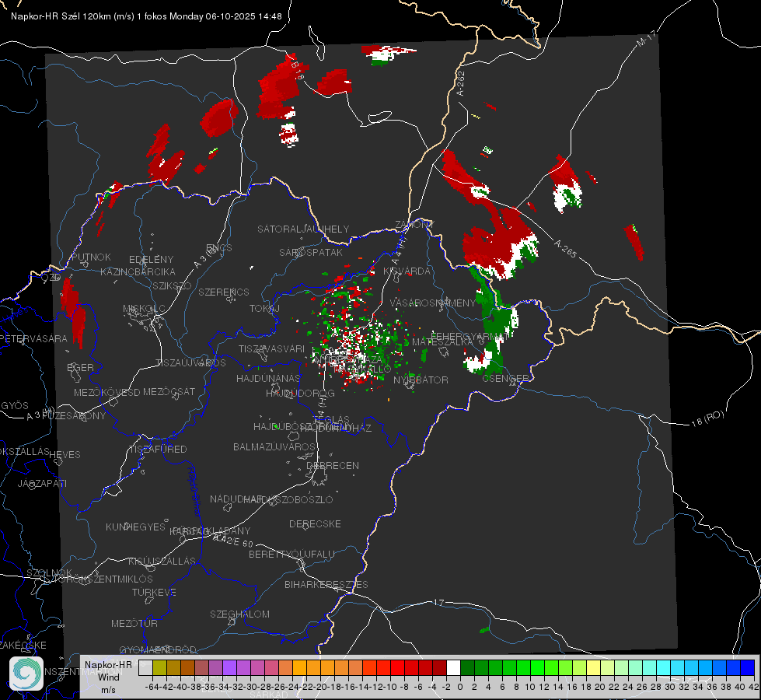The width and height of the screenshot is (761, 700).
Task: Click the 'PUTNOK' town label
Action: coord(91,257)
